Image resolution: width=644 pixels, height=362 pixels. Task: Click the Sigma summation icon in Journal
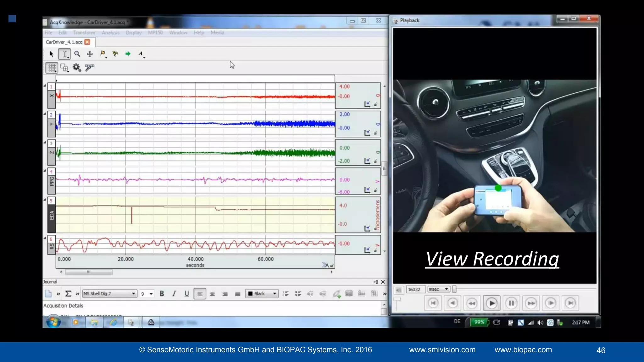pos(68,293)
